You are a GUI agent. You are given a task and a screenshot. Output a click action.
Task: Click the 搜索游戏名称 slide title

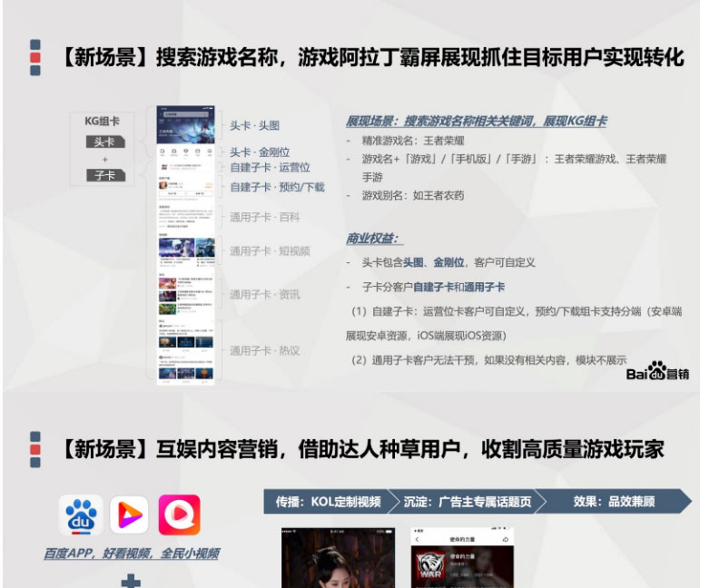372,58
